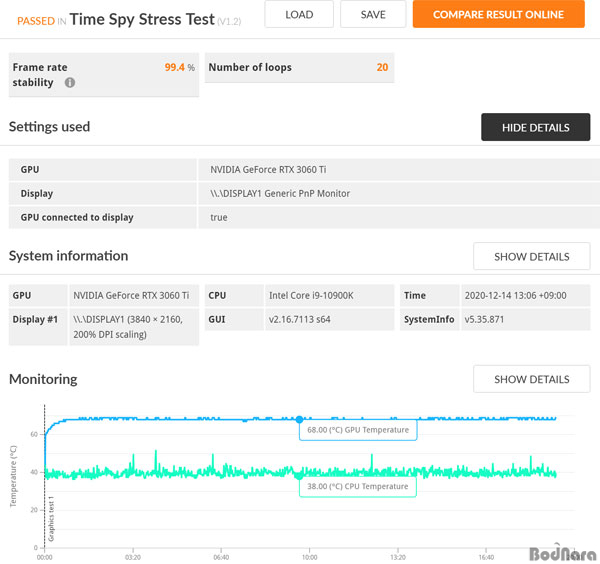The height and width of the screenshot is (564, 600).
Task: Click the 38.00 CPU Temperature tooltip
Action: [x=358, y=486]
